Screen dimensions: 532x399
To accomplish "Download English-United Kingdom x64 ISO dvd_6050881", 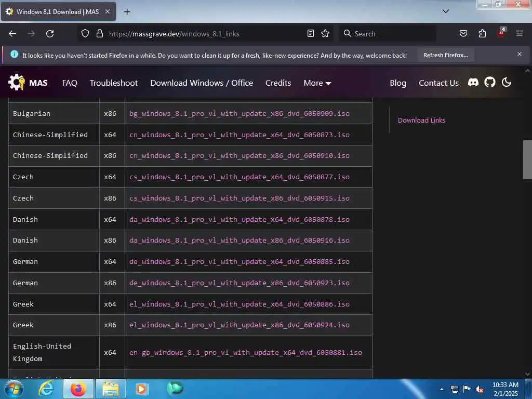I will (246, 353).
